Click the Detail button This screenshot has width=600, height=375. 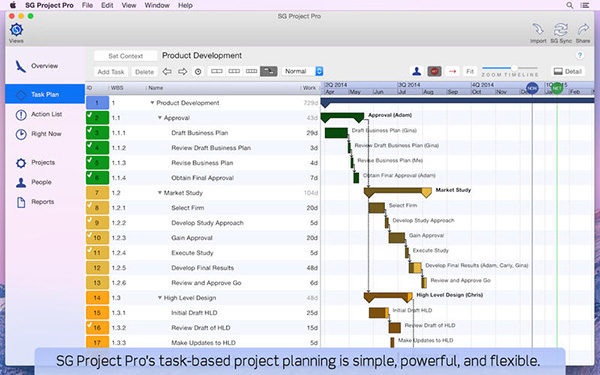pos(568,71)
